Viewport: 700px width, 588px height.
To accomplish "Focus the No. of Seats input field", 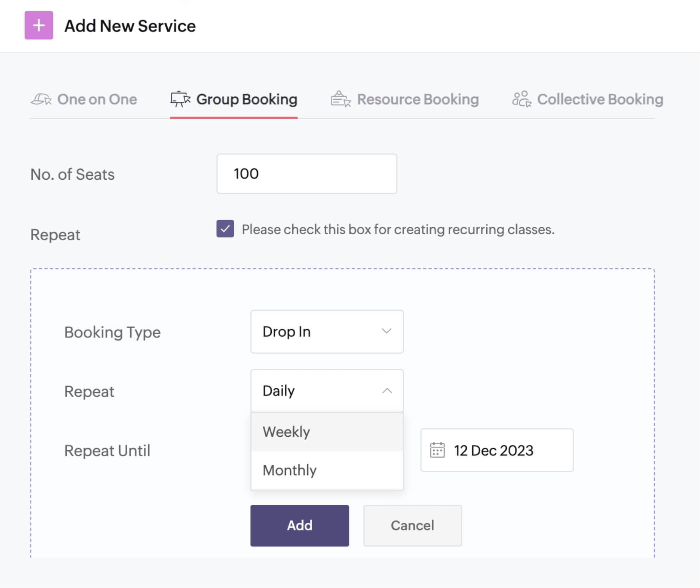I will (x=307, y=174).
